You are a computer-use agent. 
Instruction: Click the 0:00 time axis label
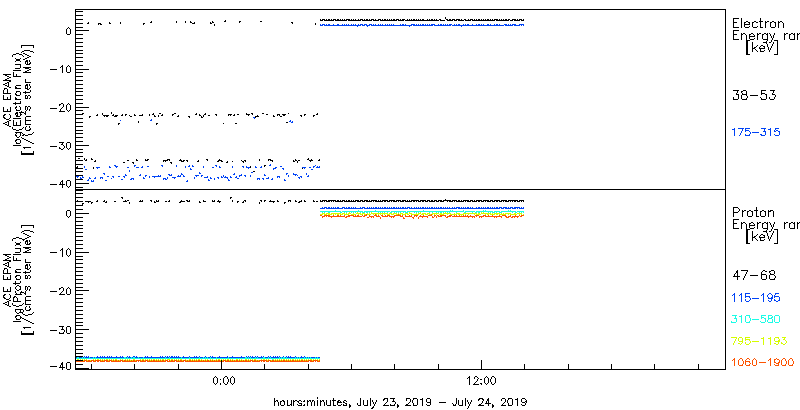(x=222, y=381)
